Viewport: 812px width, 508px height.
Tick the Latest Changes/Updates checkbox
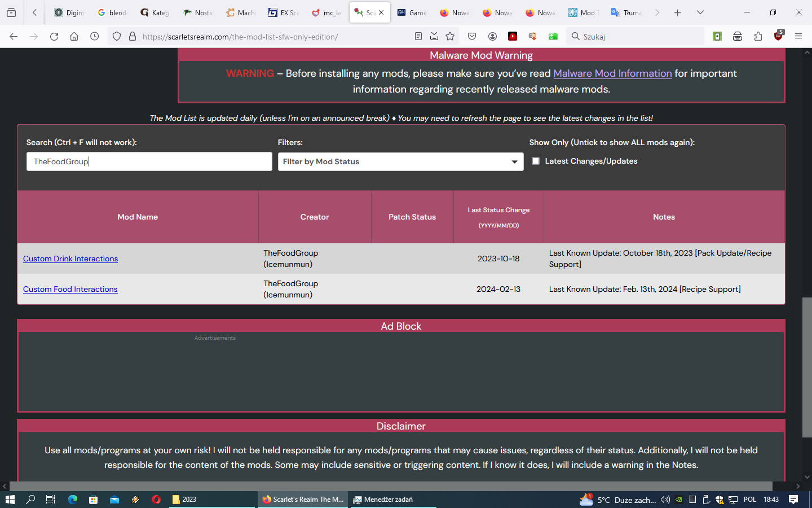click(536, 161)
